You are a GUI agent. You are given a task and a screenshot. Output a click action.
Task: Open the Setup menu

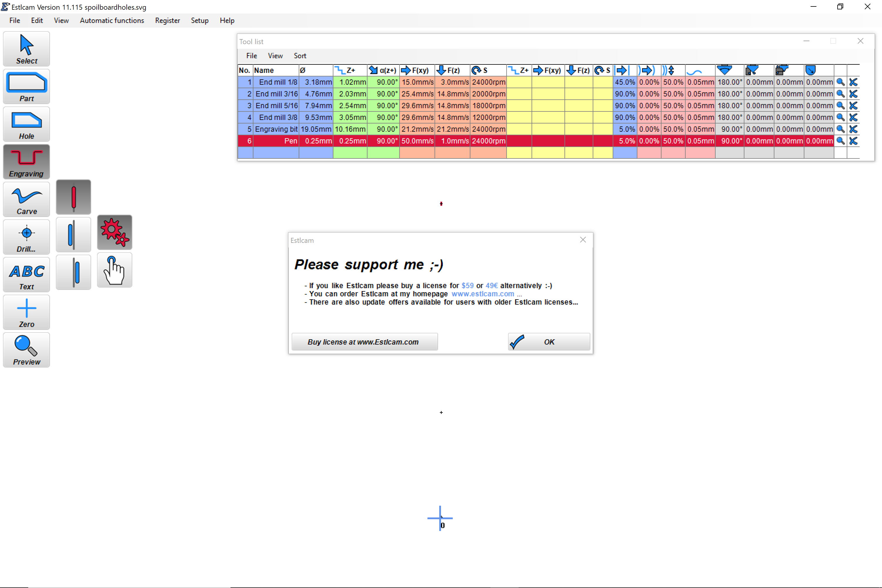(200, 21)
